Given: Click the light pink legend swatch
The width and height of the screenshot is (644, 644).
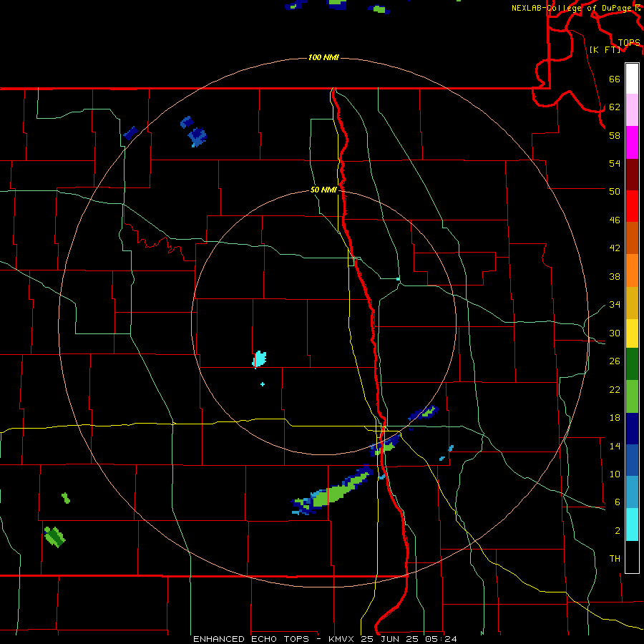Looking at the screenshot, I should (x=632, y=110).
